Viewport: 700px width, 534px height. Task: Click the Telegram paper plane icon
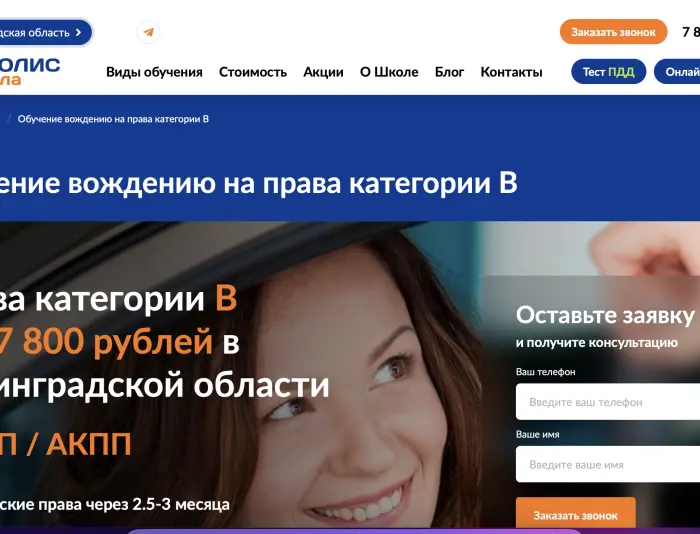[149, 33]
